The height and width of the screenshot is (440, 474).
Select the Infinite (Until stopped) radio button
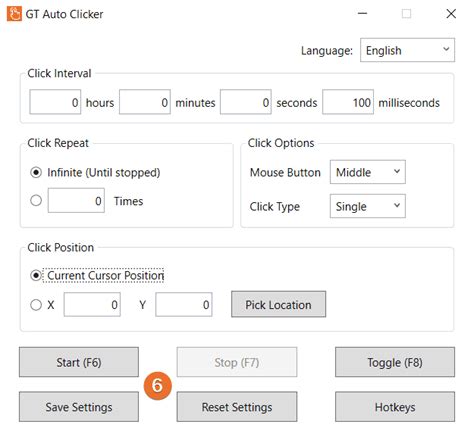coord(36,172)
